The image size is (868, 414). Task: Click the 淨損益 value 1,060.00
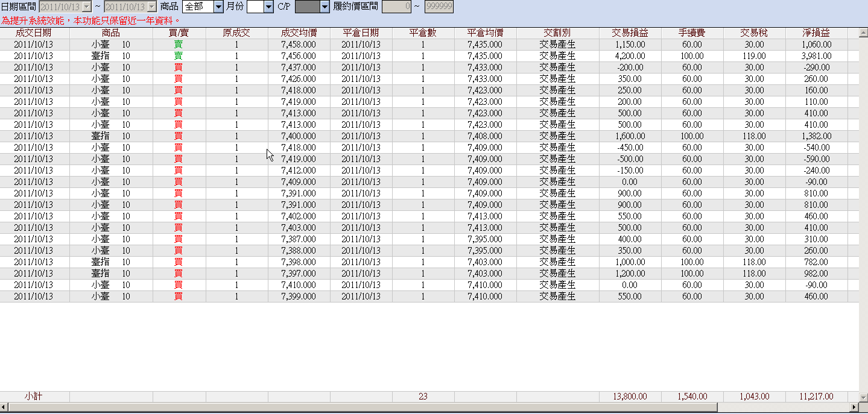pos(817,44)
